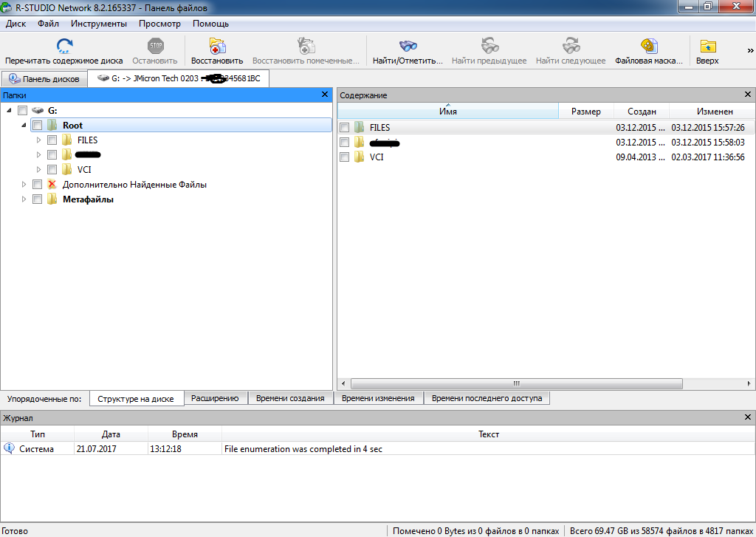The image size is (756, 537).
Task: Click the scrollbar right arrow
Action: [749, 383]
